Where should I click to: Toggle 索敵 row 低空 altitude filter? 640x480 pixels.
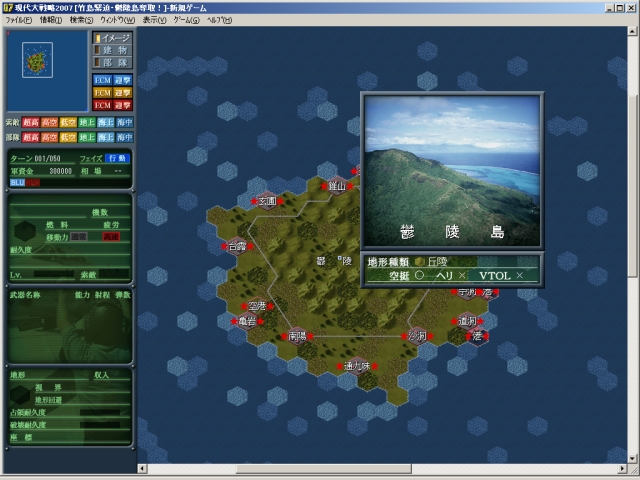point(68,122)
